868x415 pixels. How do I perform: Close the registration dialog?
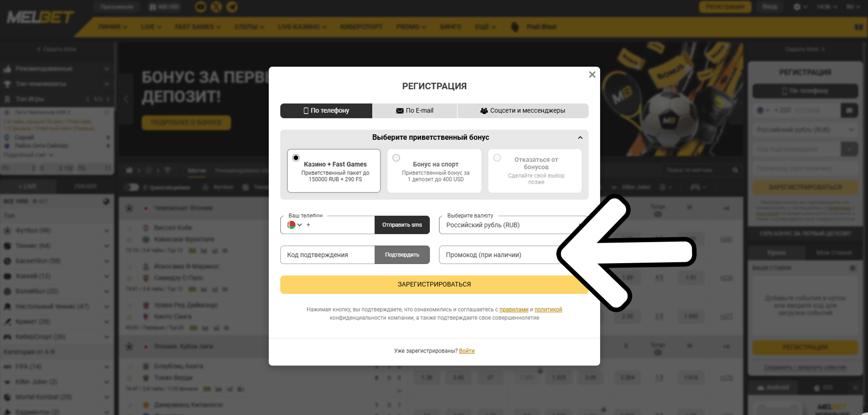[592, 74]
